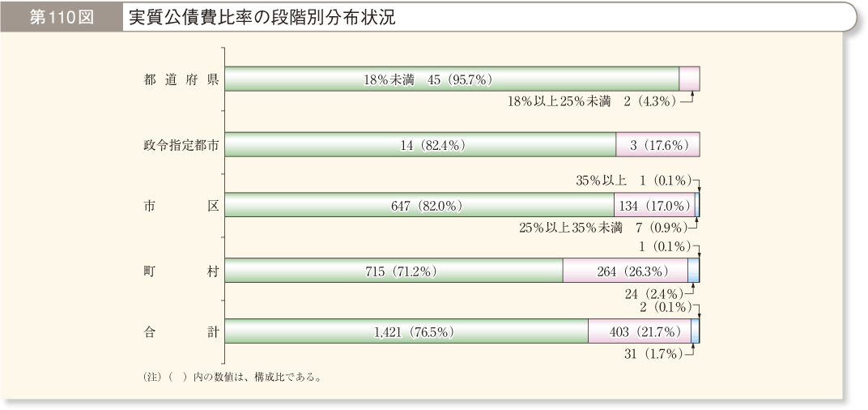
Task: Select the 都道府県 green bar 45 (95.7%)
Action: pyautogui.click(x=452, y=79)
